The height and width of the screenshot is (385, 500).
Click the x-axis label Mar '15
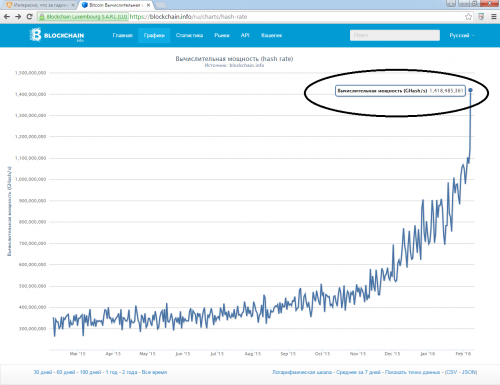point(77,354)
